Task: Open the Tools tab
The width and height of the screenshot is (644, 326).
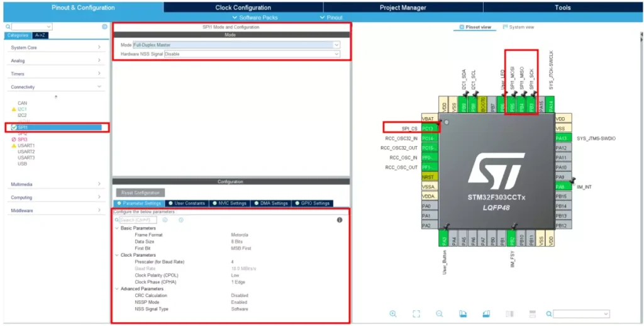Action: [x=562, y=8]
